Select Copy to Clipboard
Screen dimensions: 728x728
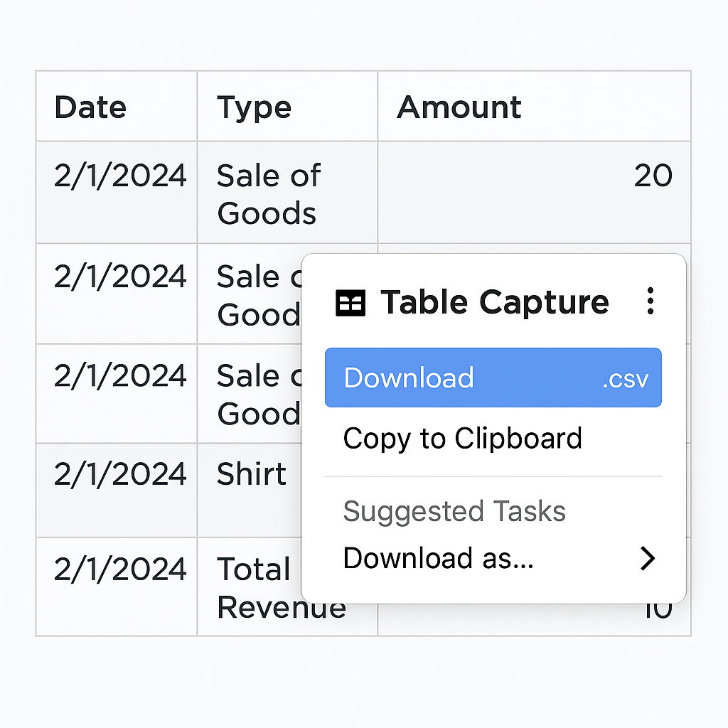point(462,438)
